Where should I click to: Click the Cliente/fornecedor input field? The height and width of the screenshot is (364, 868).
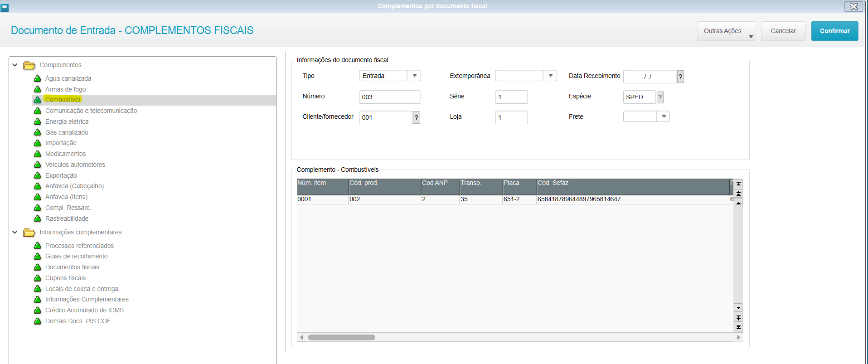pos(386,117)
